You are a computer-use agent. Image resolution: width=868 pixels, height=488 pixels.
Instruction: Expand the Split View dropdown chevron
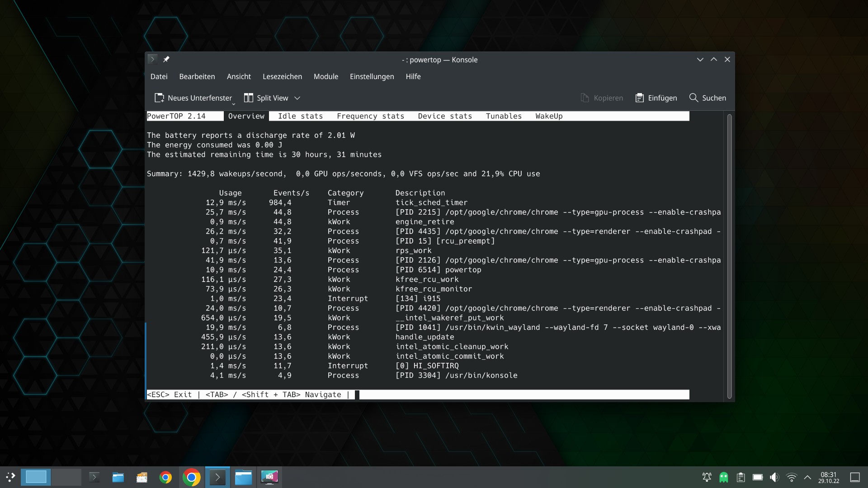297,98
